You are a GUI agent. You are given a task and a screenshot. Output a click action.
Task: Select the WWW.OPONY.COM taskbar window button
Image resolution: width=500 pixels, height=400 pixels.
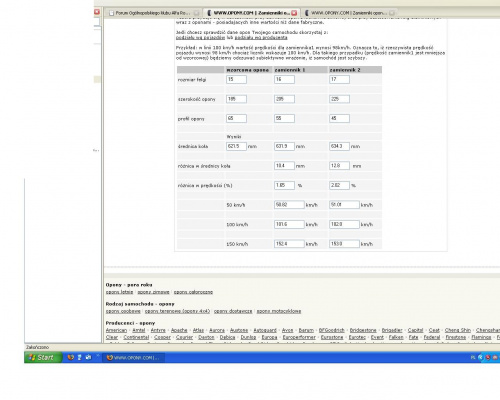pos(133,358)
